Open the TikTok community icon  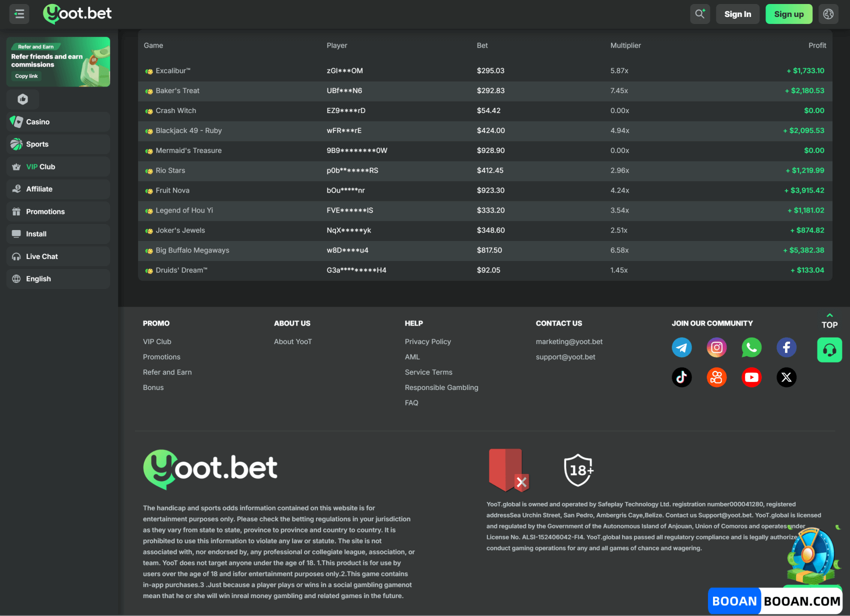pos(681,377)
